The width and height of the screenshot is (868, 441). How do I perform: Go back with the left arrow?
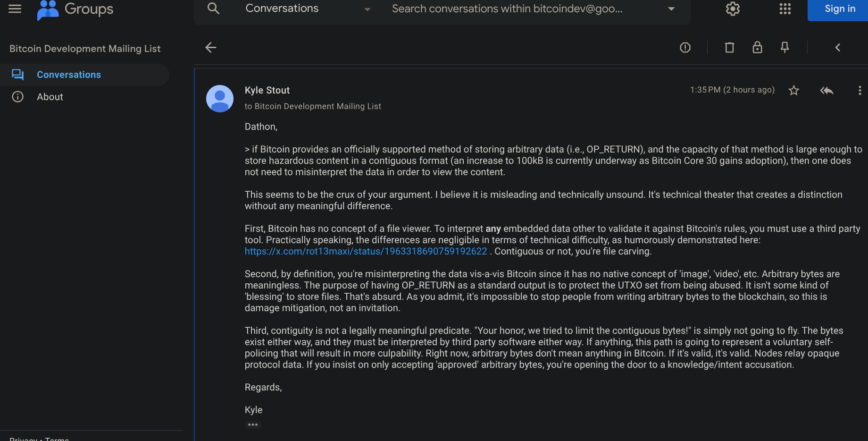211,47
